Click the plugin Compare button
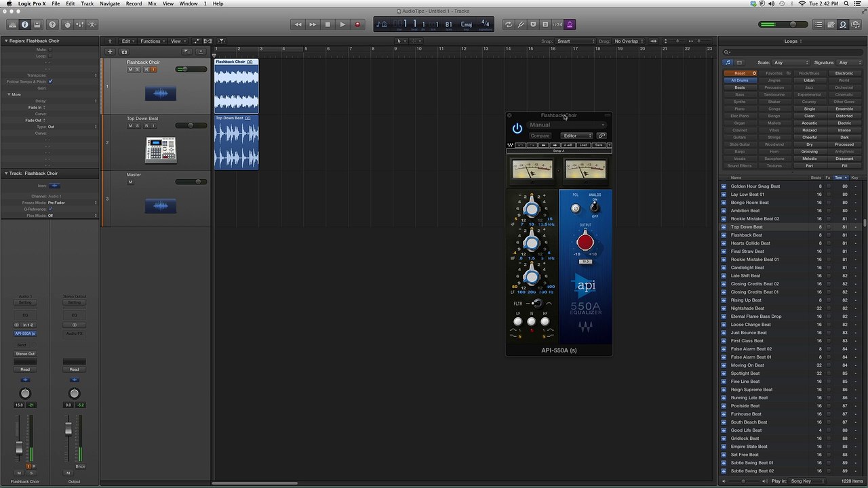Screen dimensions: 868x488 [x=540, y=136]
